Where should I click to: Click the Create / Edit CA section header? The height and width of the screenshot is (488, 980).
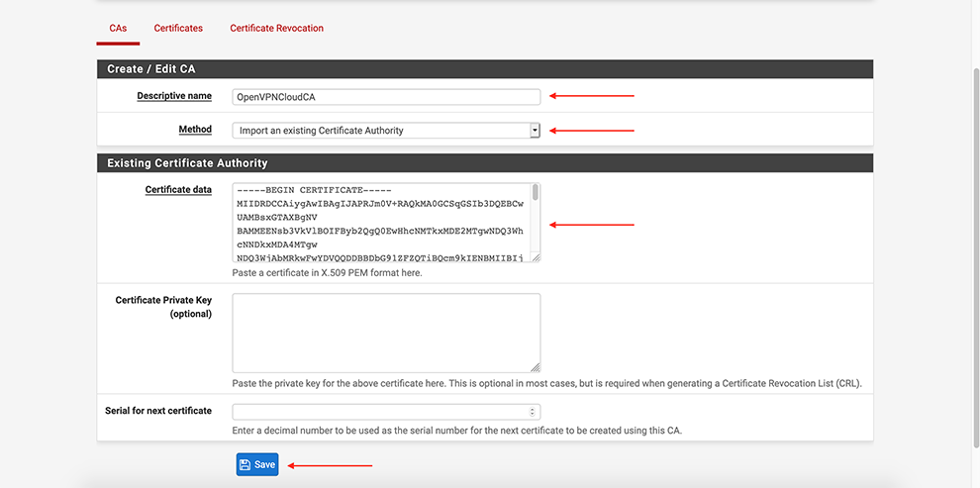[484, 69]
